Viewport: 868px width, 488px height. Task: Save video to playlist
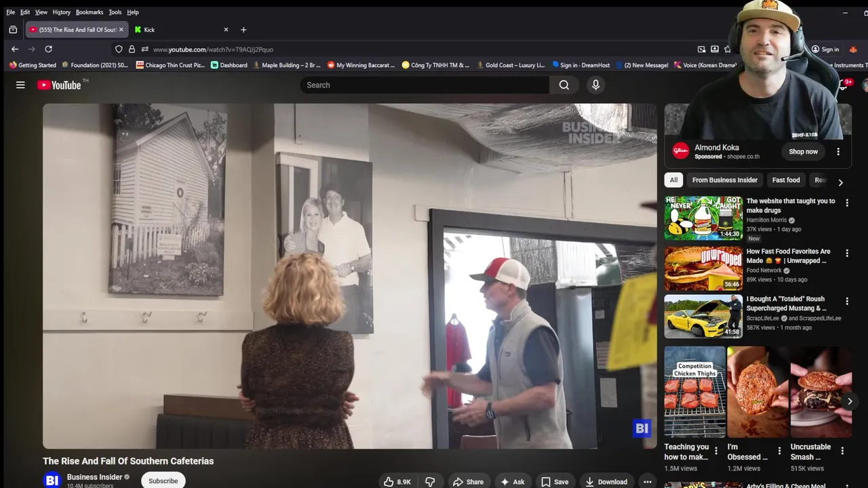pyautogui.click(x=555, y=481)
